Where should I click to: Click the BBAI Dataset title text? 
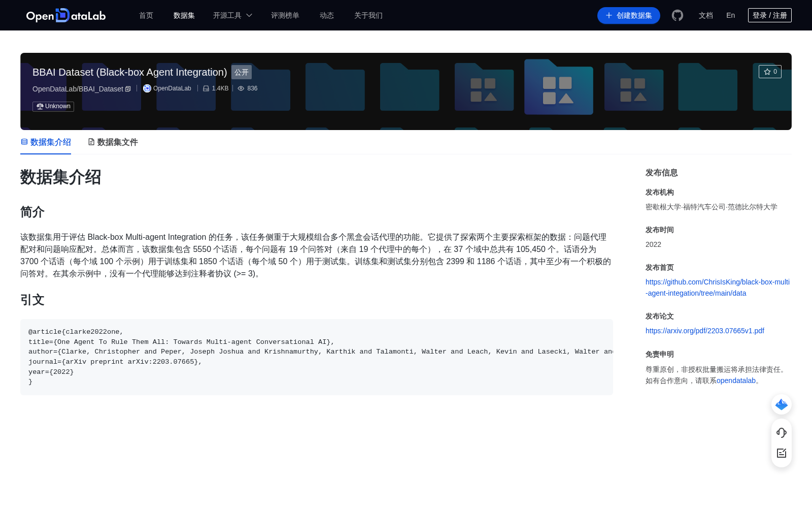130,72
